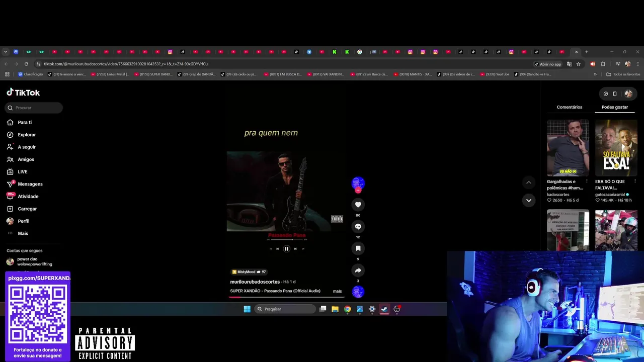Open options for Gargalhadas e polêmicas video
This screenshot has height=362, width=644.
[587, 181]
